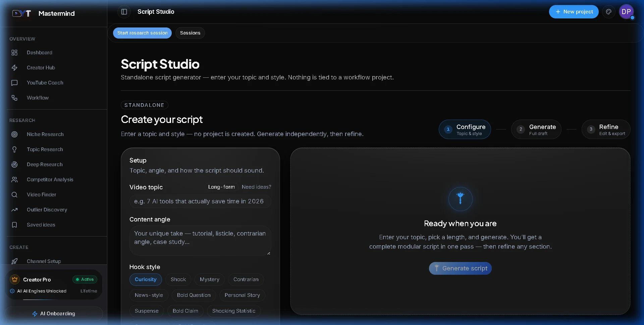Click the New project button

click(574, 12)
